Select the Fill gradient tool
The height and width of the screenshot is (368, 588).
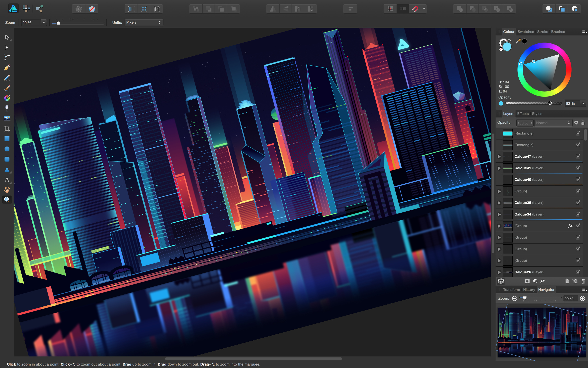(x=7, y=98)
